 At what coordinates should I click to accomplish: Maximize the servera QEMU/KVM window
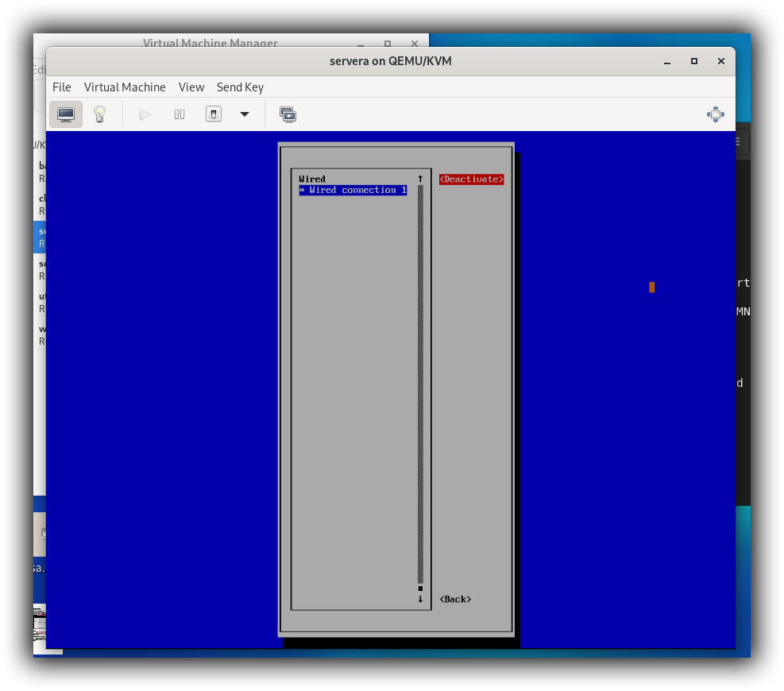(x=693, y=61)
